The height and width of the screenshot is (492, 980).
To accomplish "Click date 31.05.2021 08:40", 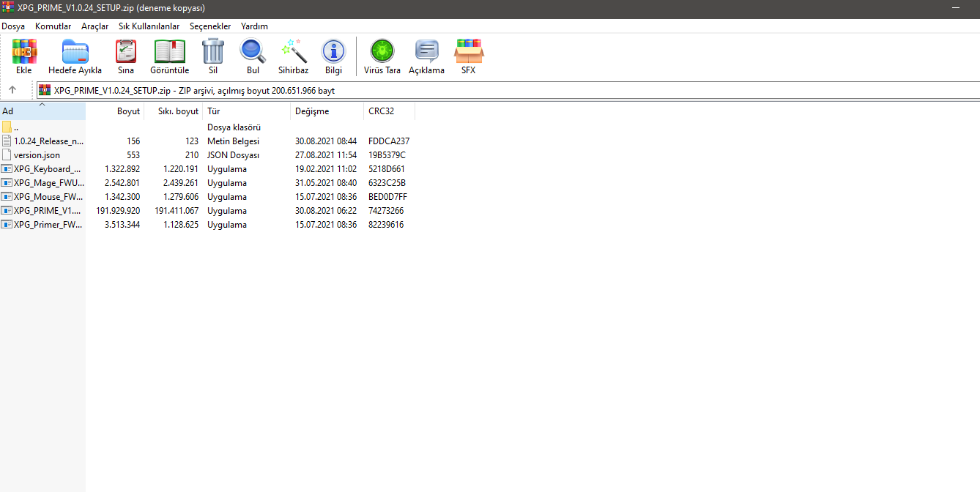I will tap(326, 183).
